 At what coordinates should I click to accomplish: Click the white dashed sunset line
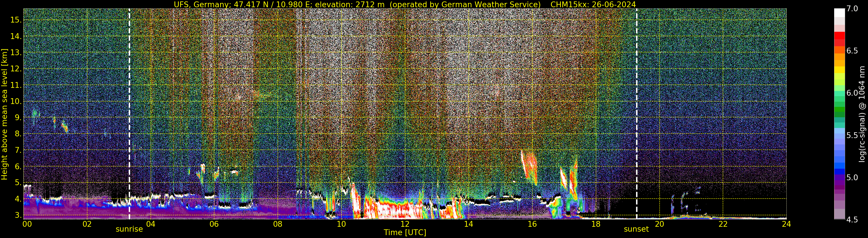[637, 114]
